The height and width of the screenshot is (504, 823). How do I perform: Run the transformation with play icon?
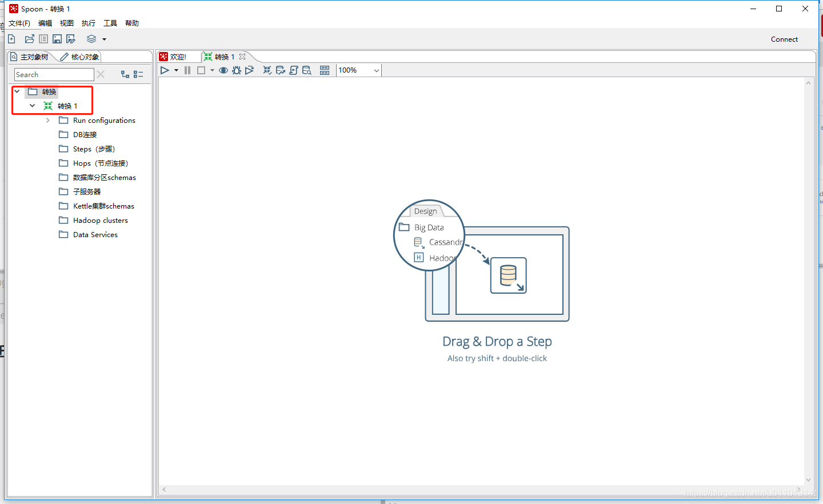tap(165, 70)
